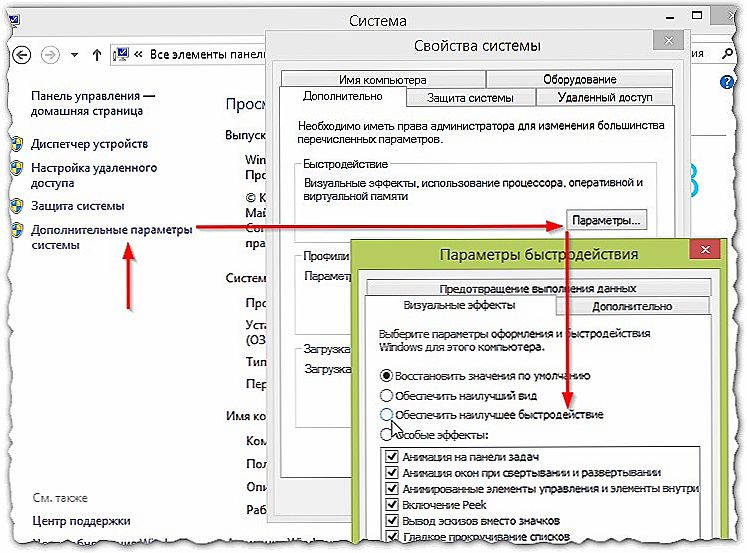Select the Дополнительно tab in Свойства системы
The width and height of the screenshot is (747, 553).
pyautogui.click(x=343, y=96)
